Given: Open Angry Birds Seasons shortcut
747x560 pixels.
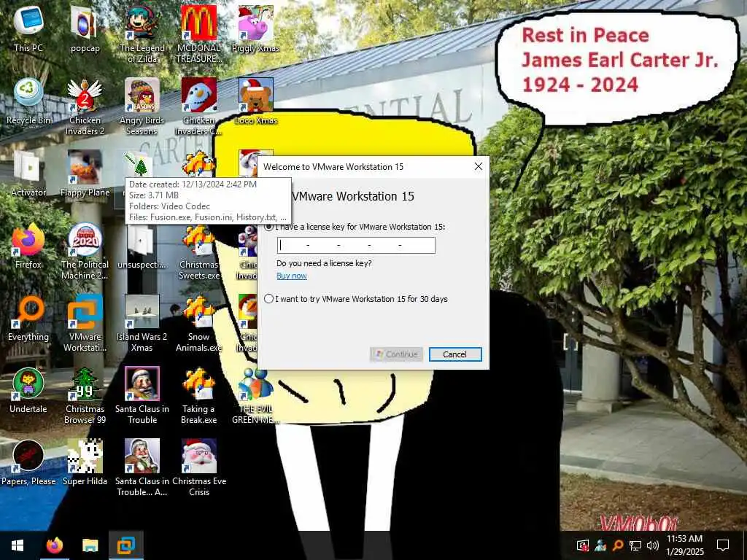Looking at the screenshot, I should [142, 106].
